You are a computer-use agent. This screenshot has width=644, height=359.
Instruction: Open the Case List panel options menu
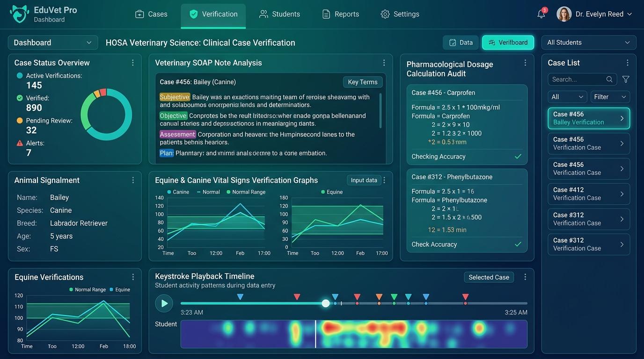627,63
